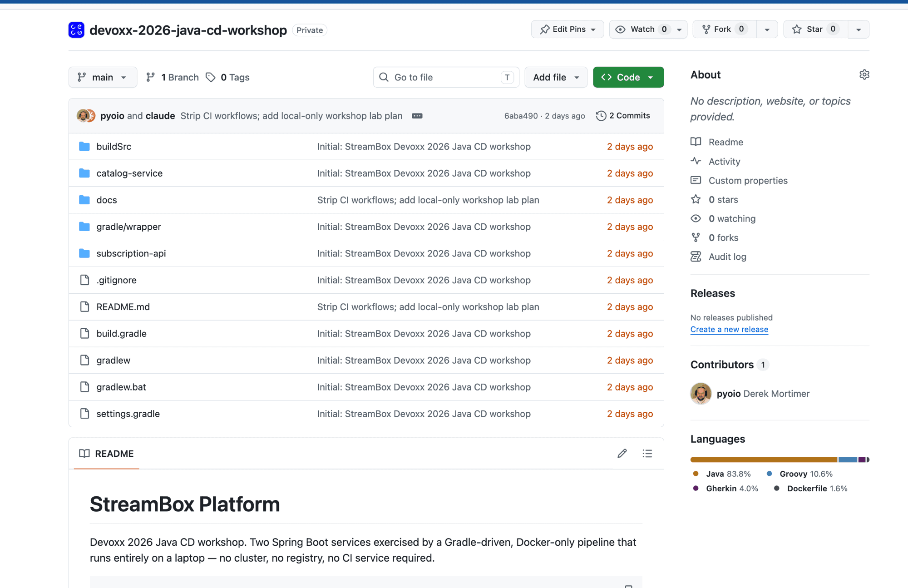Open the green Code dropdown
Image resolution: width=908 pixels, height=588 pixels.
click(x=628, y=77)
